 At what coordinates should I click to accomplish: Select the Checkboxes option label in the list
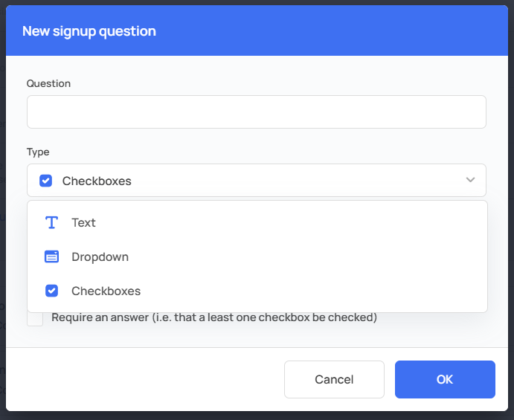pos(106,291)
